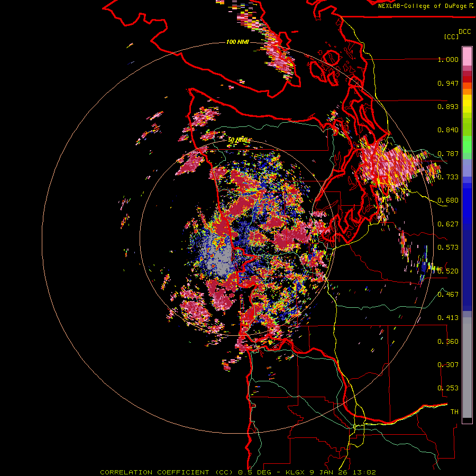Select the 0.893 scale value
This screenshot has height=476, width=476.
(448, 106)
